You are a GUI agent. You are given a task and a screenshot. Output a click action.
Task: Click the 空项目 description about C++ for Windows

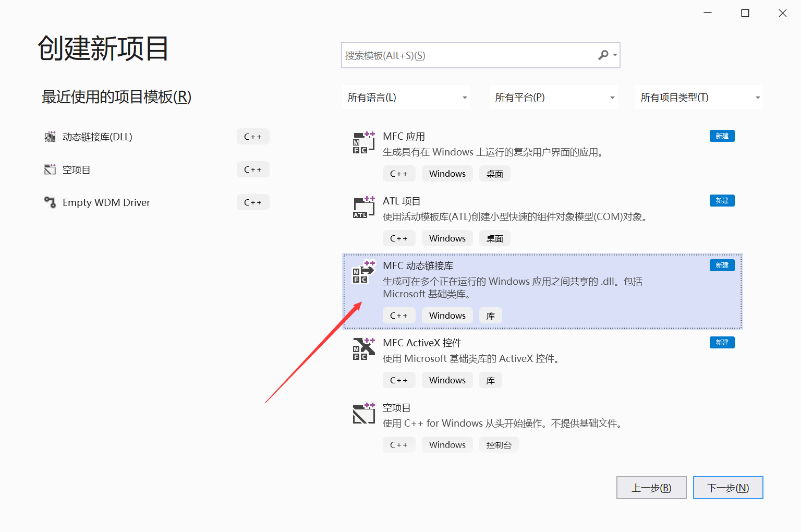point(503,424)
